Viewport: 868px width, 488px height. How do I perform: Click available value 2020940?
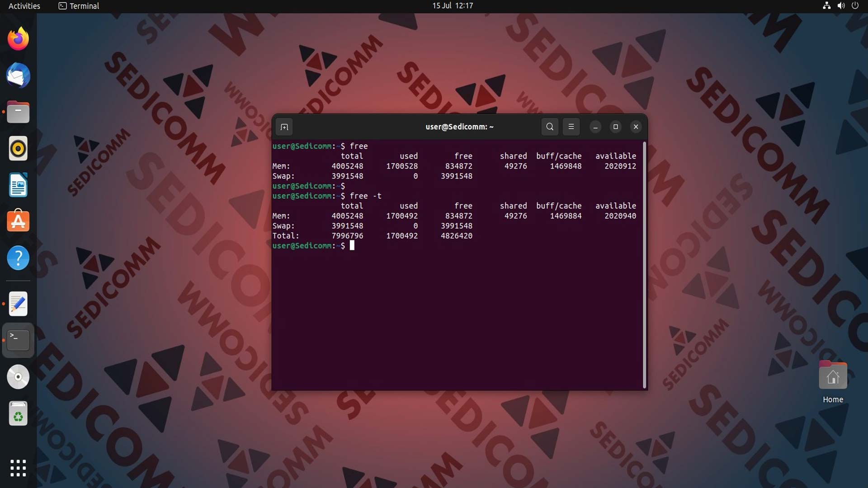[620, 216]
